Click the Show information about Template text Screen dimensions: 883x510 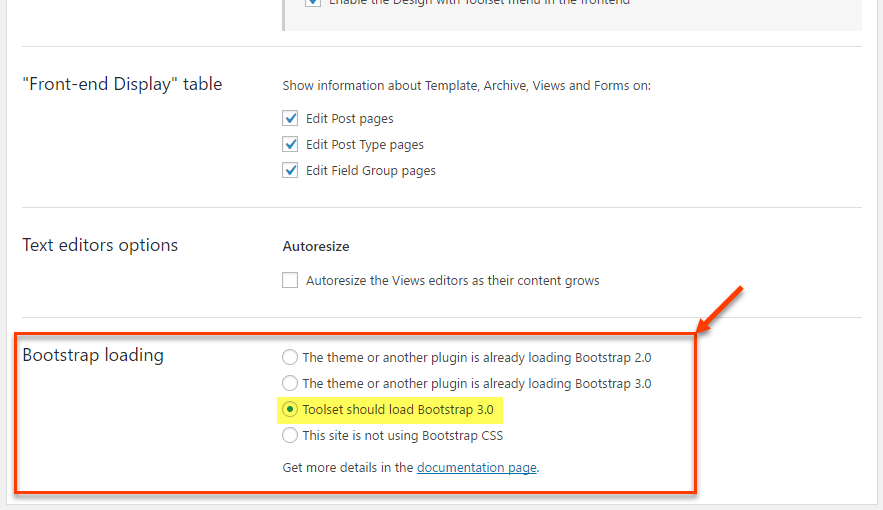click(466, 86)
